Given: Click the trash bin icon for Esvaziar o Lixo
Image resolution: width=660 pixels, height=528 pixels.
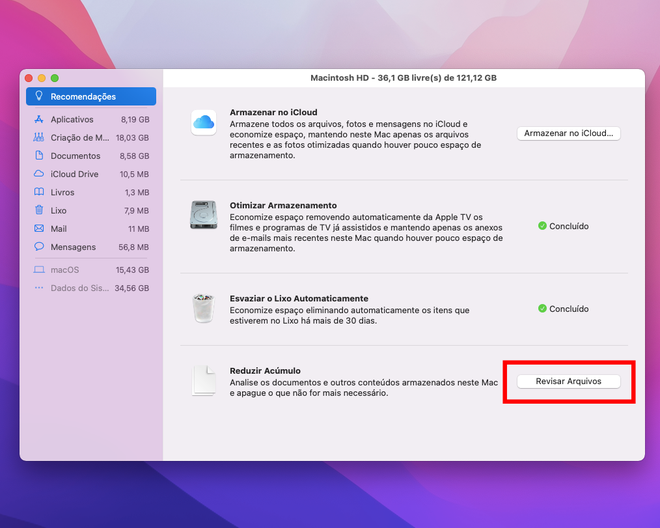Looking at the screenshot, I should [x=204, y=308].
